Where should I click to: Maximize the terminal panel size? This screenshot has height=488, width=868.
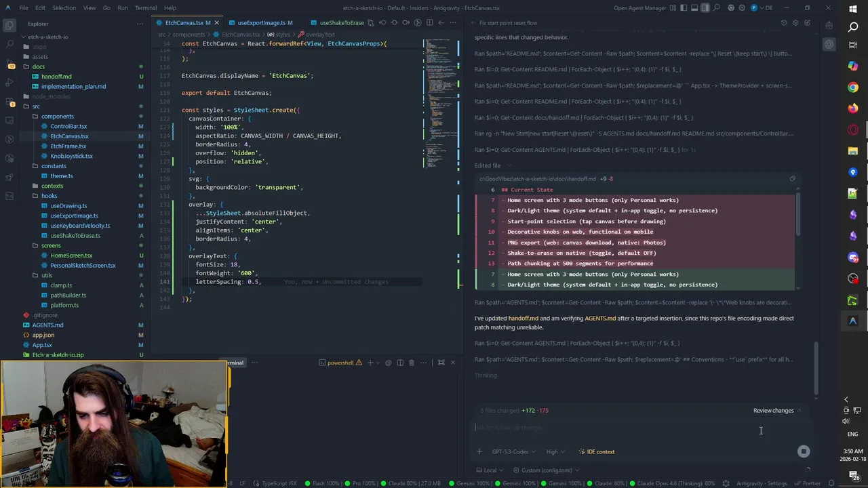click(441, 363)
